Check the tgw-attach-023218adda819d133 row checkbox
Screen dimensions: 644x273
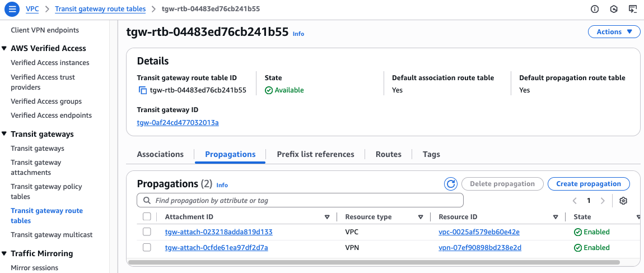147,232
